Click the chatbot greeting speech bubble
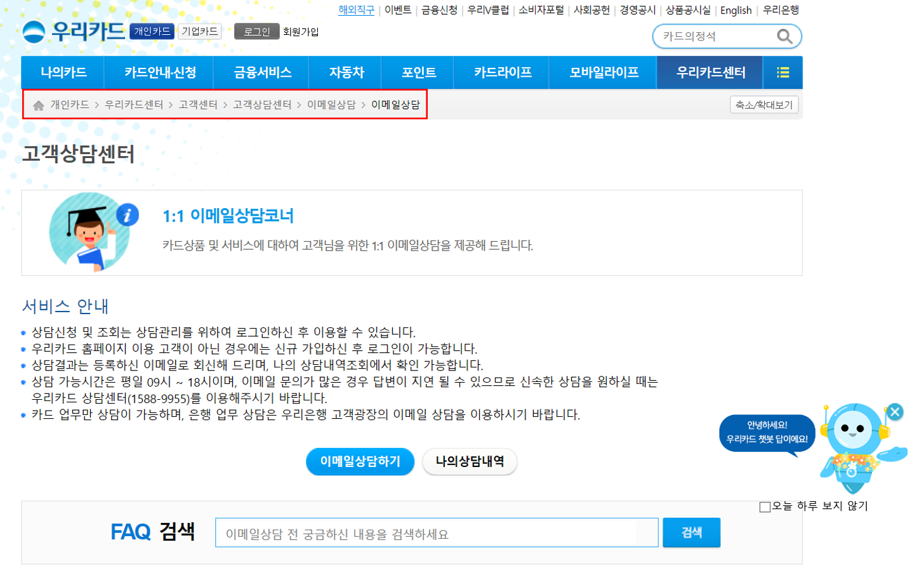Screen dimensions: 924x573 point(767,433)
